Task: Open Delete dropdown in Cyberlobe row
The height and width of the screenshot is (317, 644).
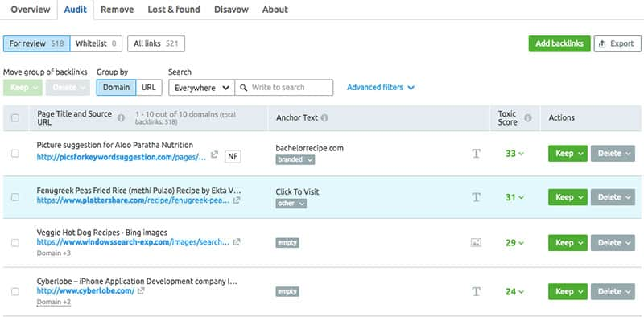Action: (613, 291)
